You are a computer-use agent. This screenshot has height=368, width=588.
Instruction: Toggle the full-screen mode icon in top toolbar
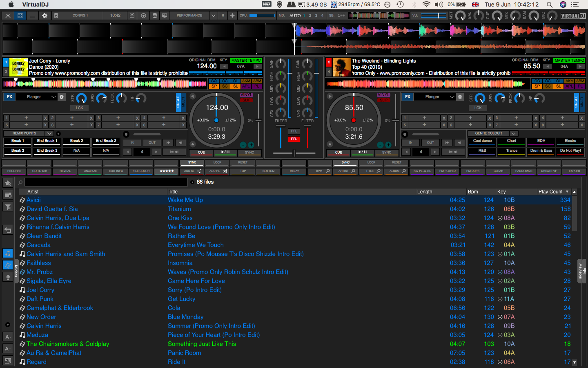click(x=20, y=16)
